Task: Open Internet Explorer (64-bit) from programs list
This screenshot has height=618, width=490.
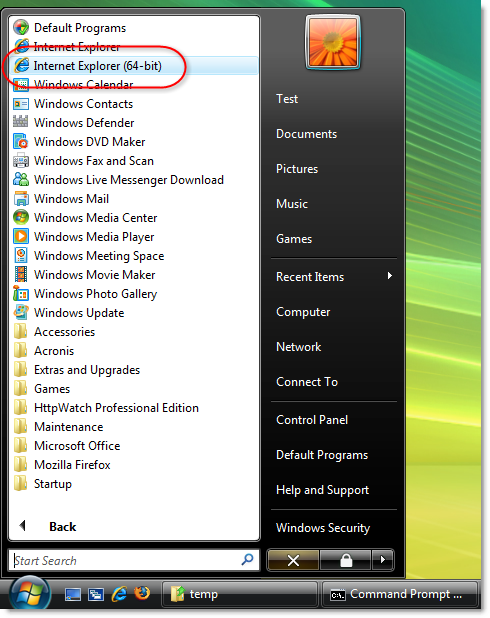Action: point(134,66)
